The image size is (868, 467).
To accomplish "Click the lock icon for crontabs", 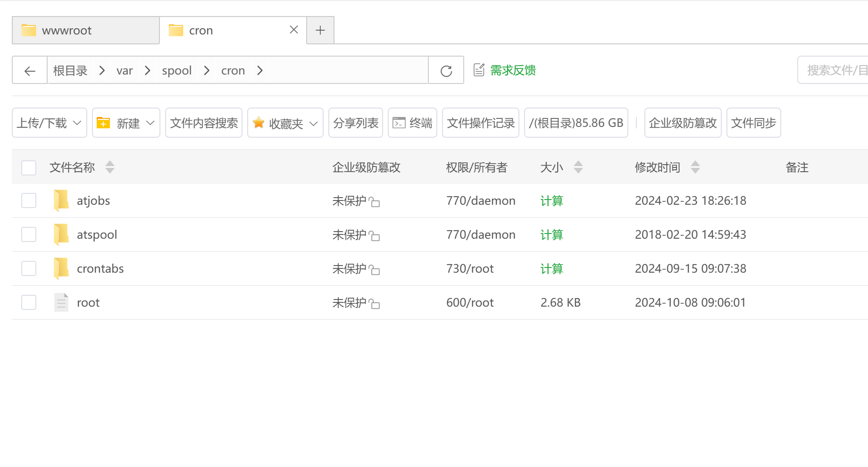I will (x=374, y=269).
